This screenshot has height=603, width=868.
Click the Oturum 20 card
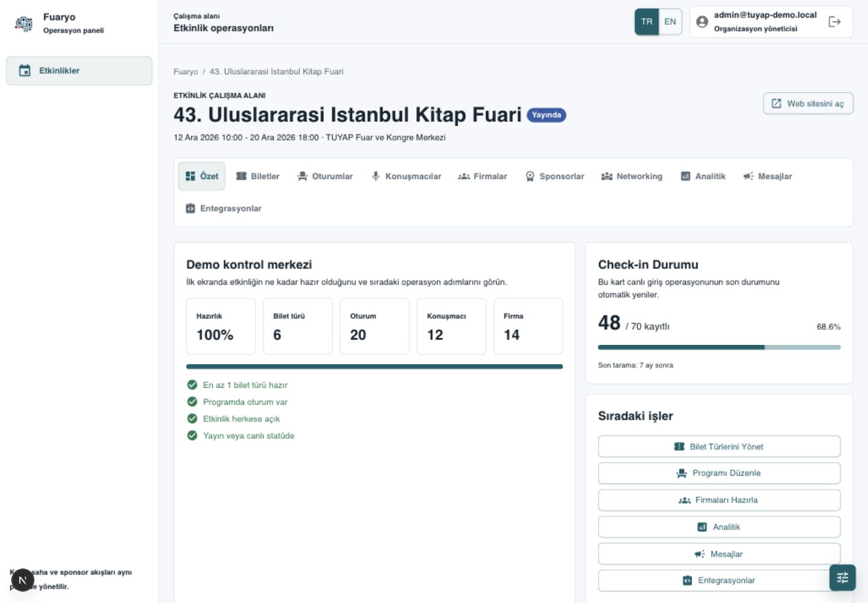click(375, 326)
